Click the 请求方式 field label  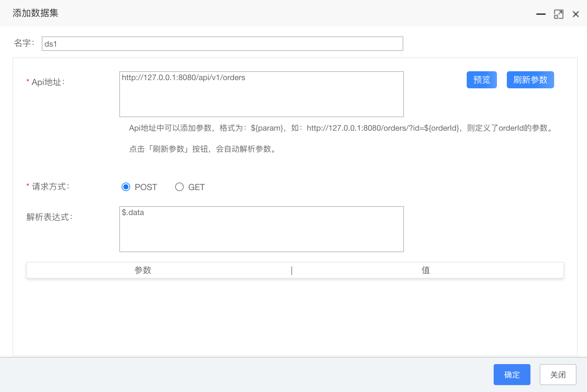pyautogui.click(x=50, y=186)
